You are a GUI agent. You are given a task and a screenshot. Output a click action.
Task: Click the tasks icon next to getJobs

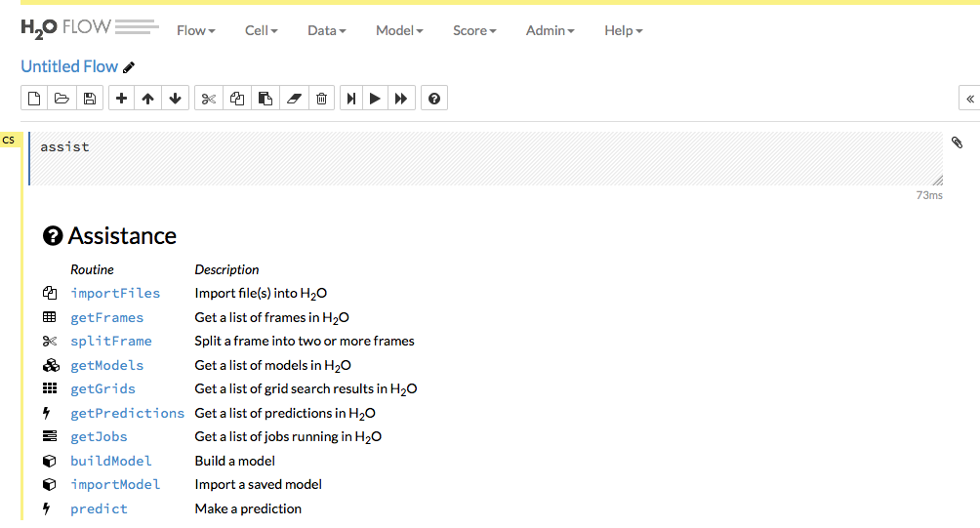click(50, 436)
